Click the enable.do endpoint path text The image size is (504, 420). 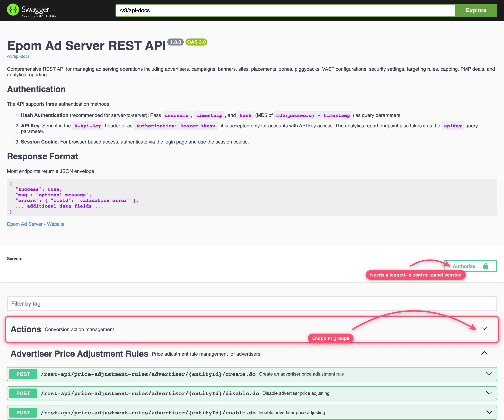148,412
